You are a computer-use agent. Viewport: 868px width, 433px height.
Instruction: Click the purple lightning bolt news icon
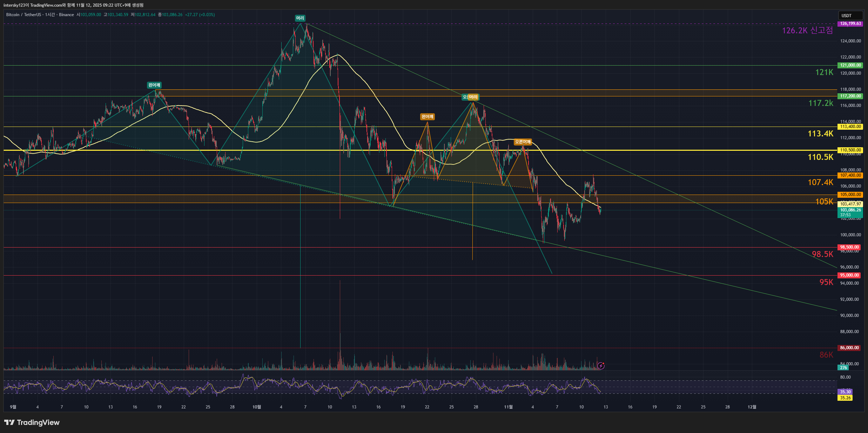point(601,366)
